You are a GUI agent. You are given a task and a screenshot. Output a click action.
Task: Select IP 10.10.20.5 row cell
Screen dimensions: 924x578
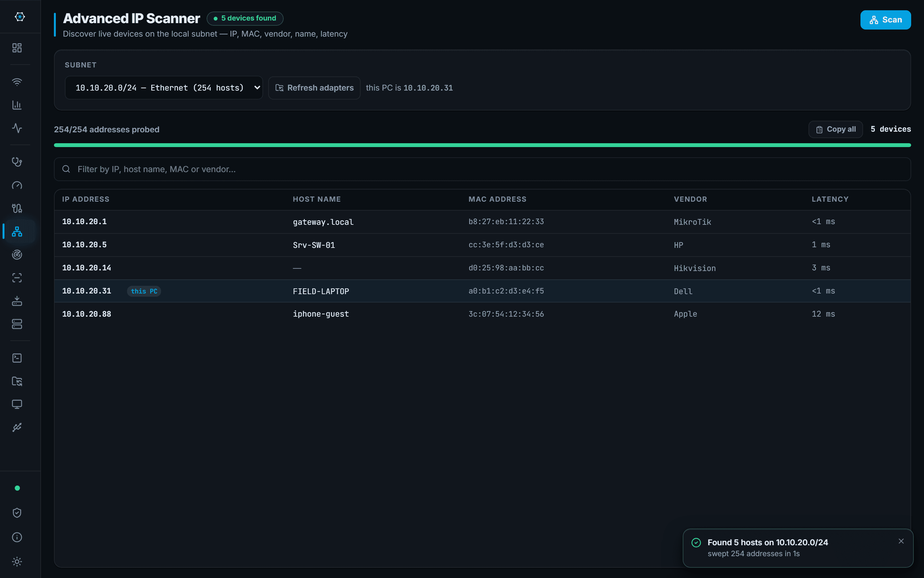point(84,245)
